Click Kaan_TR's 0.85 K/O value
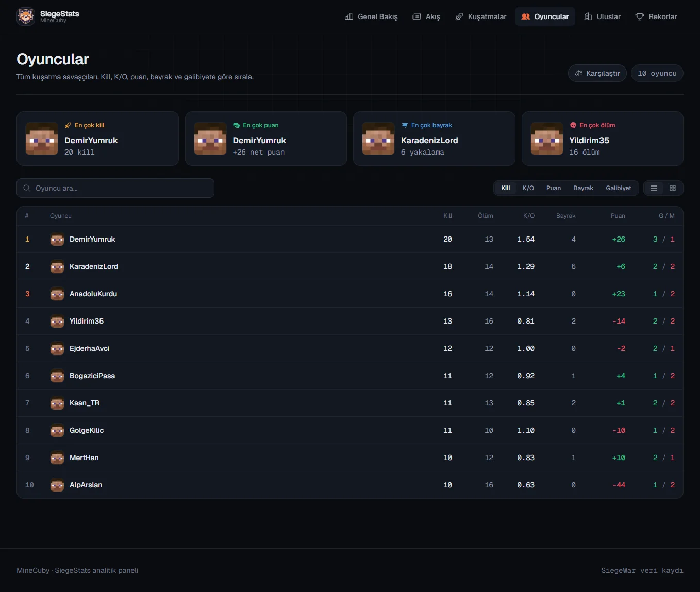 click(x=526, y=403)
